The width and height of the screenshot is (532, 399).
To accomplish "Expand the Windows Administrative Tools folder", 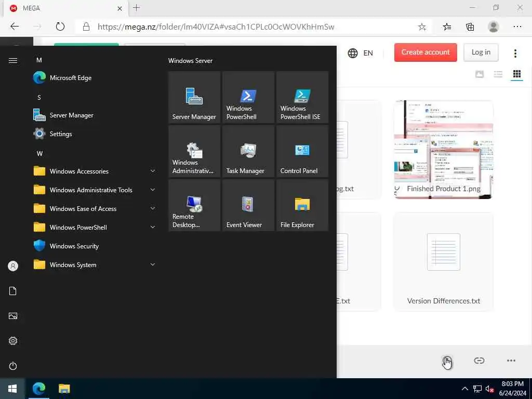I will point(95,190).
